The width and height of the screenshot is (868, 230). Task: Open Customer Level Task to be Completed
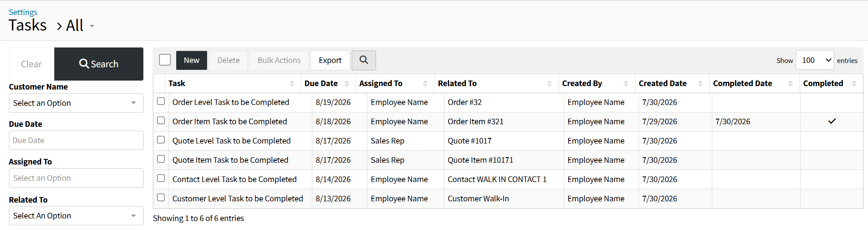[x=238, y=199]
